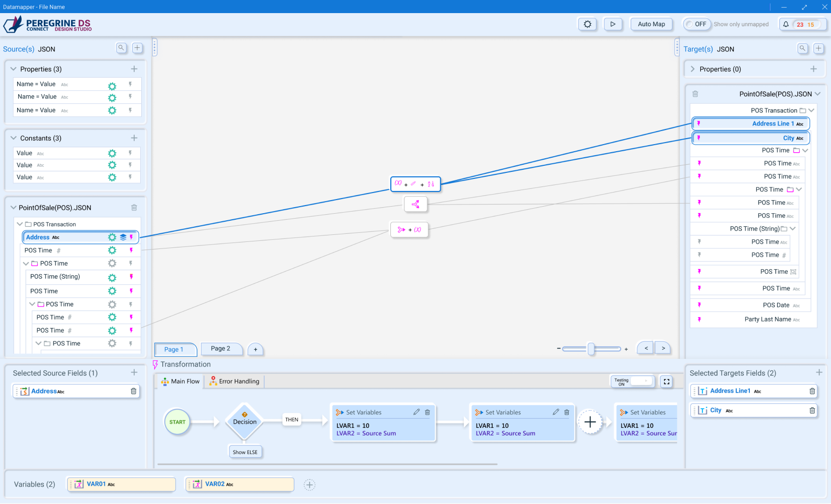
Task: Collapse source PointOfSale(POS).JSON section
Action: point(14,208)
